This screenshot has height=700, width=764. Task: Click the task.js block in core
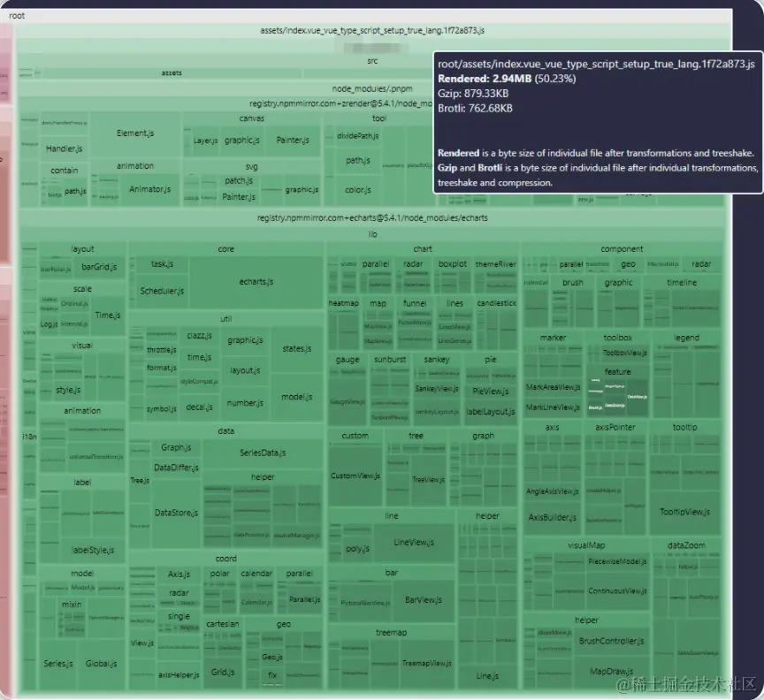coord(162,264)
